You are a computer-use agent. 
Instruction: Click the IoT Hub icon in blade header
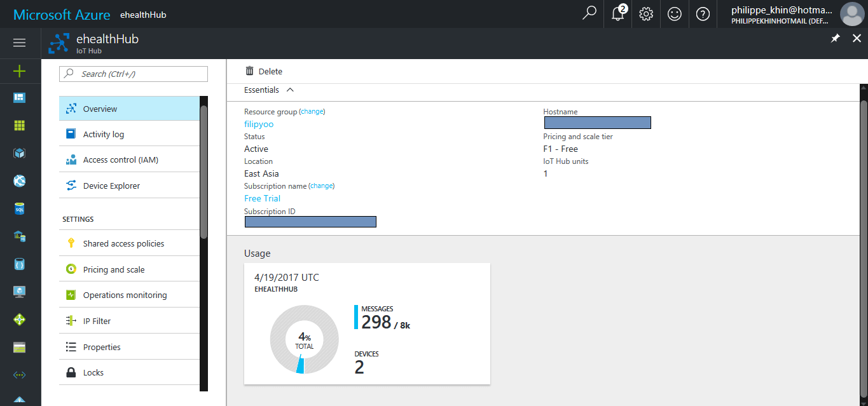click(x=59, y=43)
